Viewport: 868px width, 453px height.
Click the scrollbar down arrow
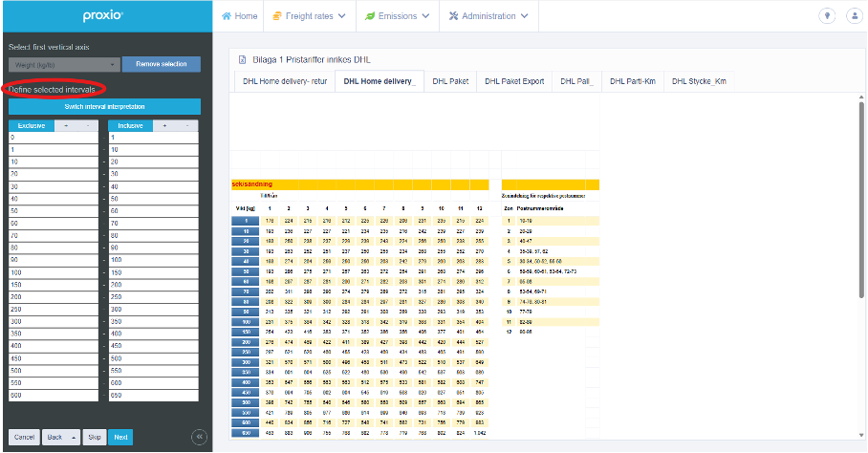coord(861,435)
